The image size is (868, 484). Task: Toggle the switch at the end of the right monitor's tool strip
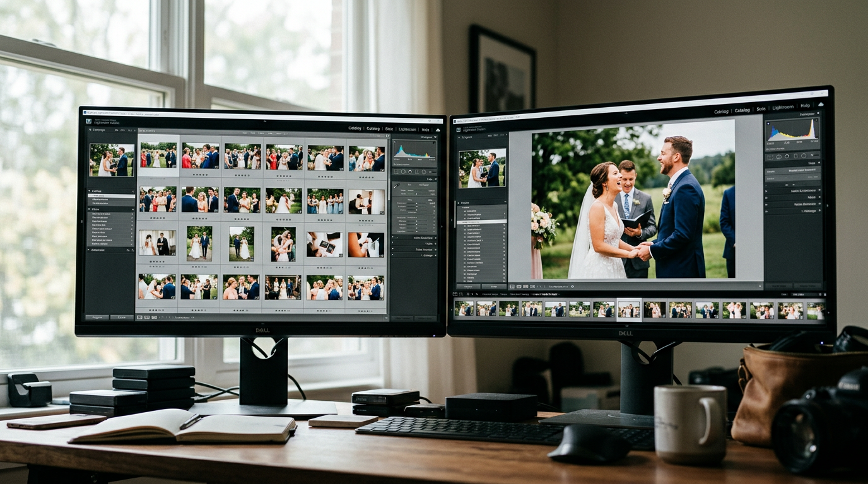[x=814, y=156]
